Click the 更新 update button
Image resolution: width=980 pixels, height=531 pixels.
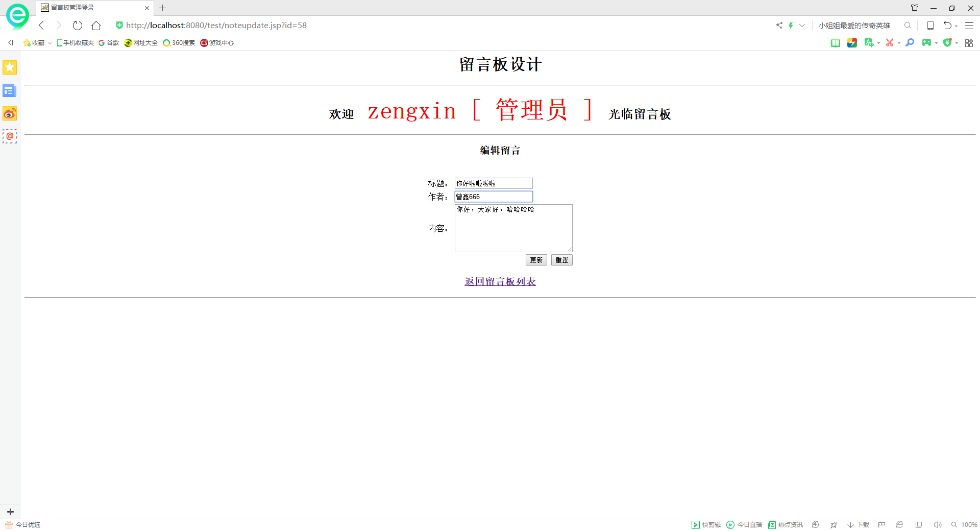[536, 260]
